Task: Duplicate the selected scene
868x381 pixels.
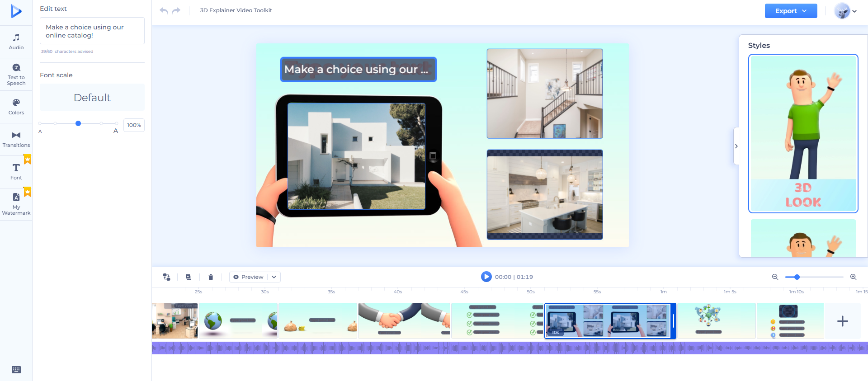Action: [x=189, y=277]
